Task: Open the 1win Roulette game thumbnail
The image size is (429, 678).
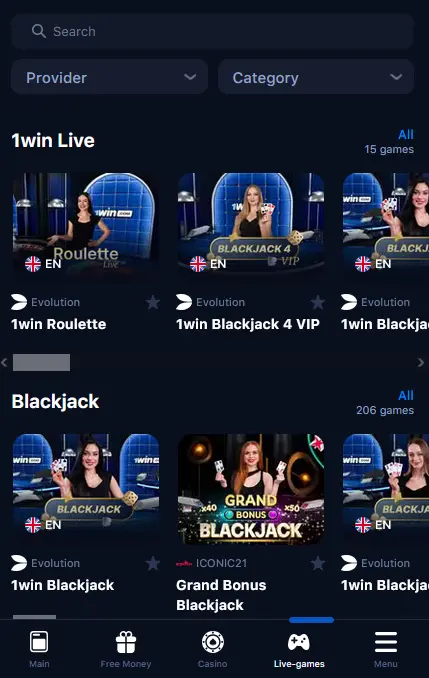Action: click(86, 224)
